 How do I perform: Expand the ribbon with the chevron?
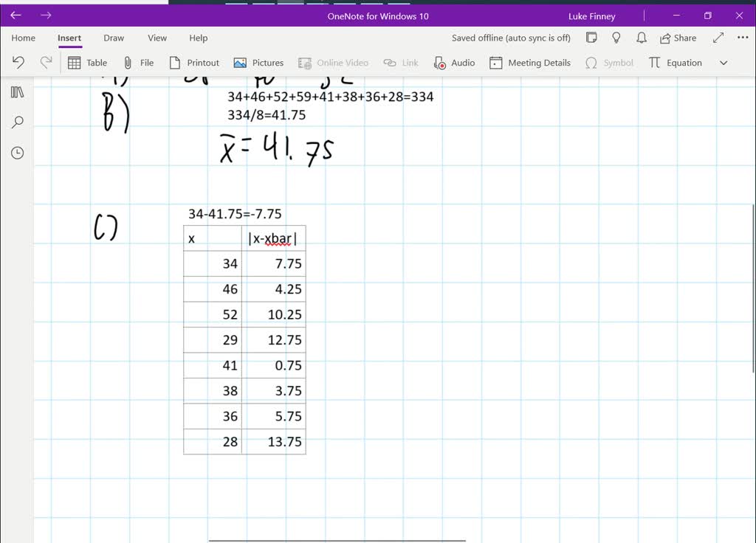[x=724, y=63]
